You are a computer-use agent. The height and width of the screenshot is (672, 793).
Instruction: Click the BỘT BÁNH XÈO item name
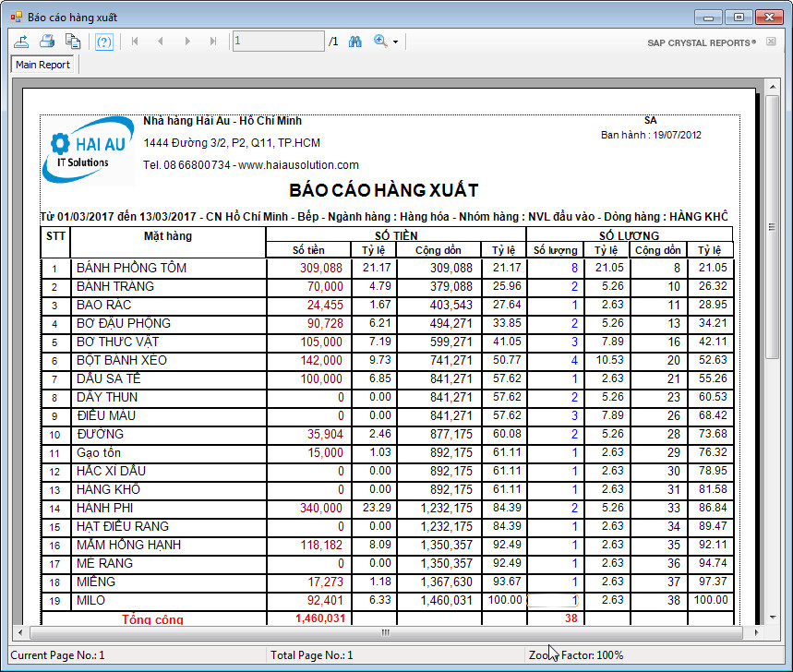point(121,361)
